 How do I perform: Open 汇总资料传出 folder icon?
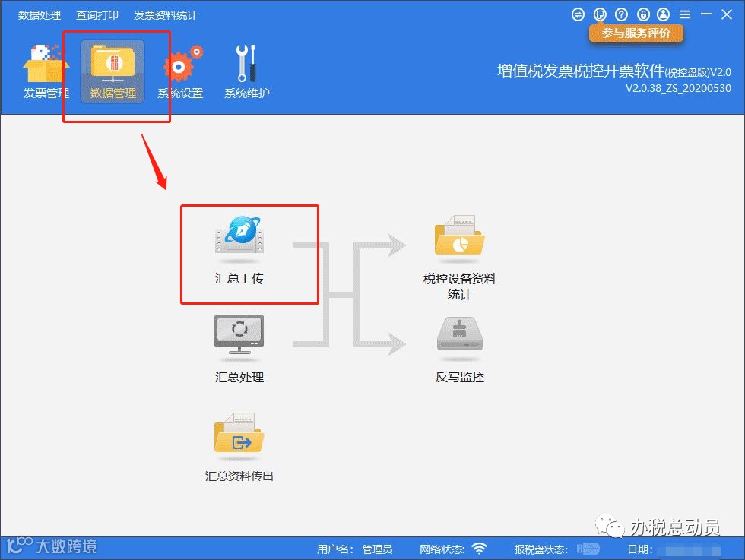point(239,433)
